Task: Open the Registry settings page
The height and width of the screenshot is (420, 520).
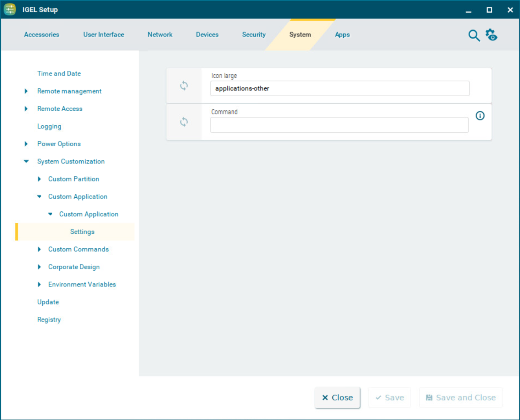Action: coord(49,319)
